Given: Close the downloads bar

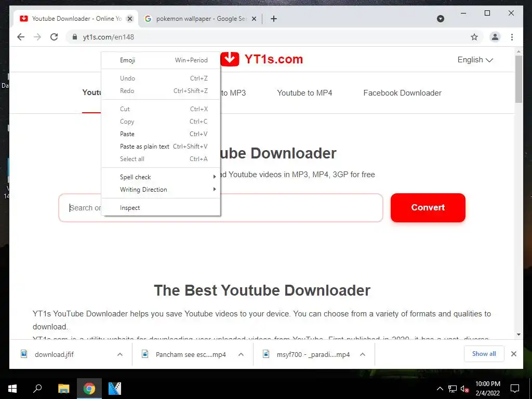Looking at the screenshot, I should pos(514,354).
